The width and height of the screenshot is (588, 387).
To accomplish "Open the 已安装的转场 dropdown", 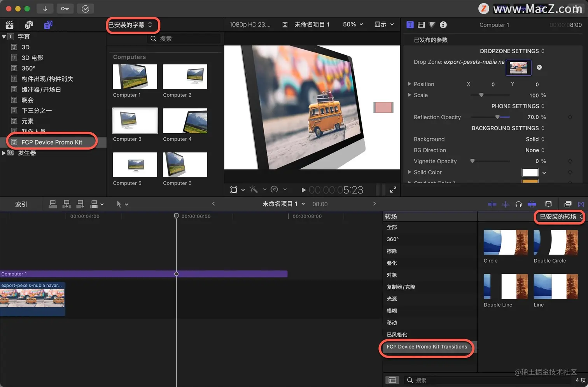I will (560, 216).
